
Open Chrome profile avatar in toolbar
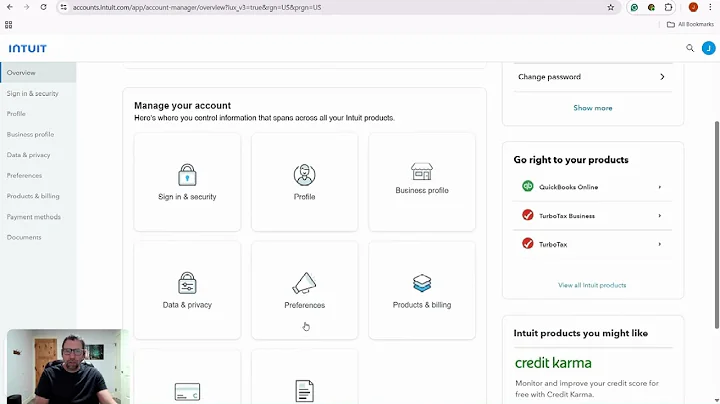(693, 7)
